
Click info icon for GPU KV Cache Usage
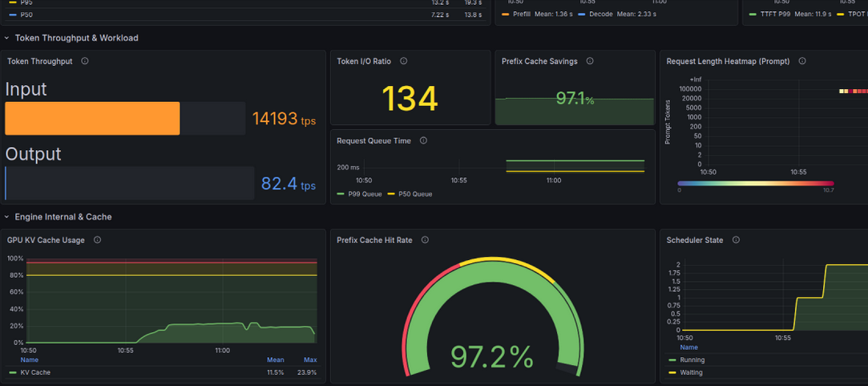click(x=98, y=240)
